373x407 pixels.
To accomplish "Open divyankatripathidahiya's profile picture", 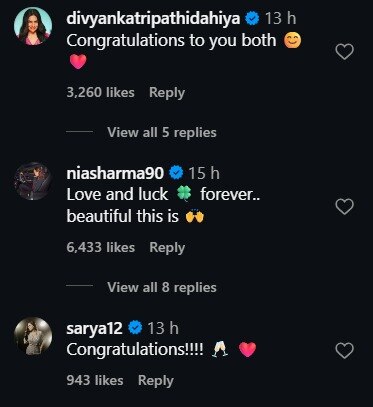I will click(x=33, y=26).
